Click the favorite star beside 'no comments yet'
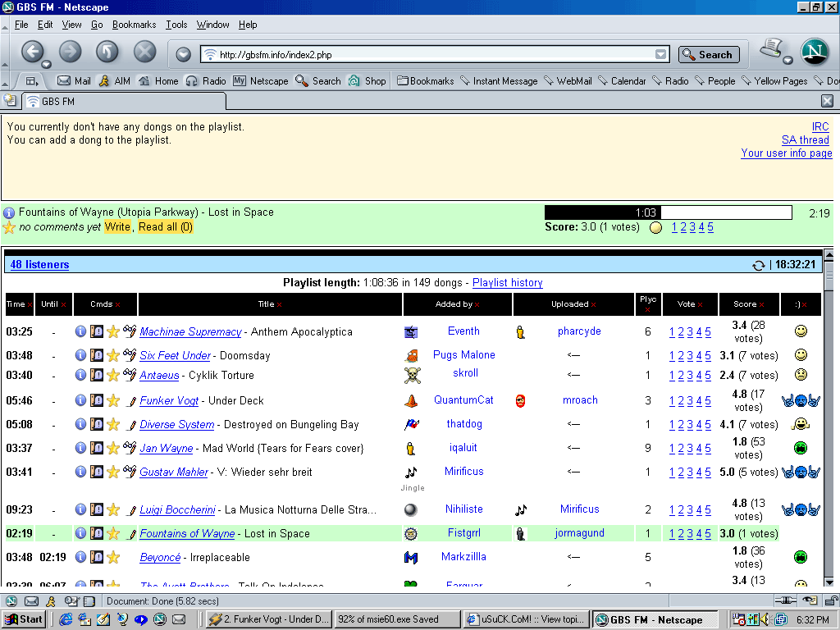 click(x=9, y=228)
